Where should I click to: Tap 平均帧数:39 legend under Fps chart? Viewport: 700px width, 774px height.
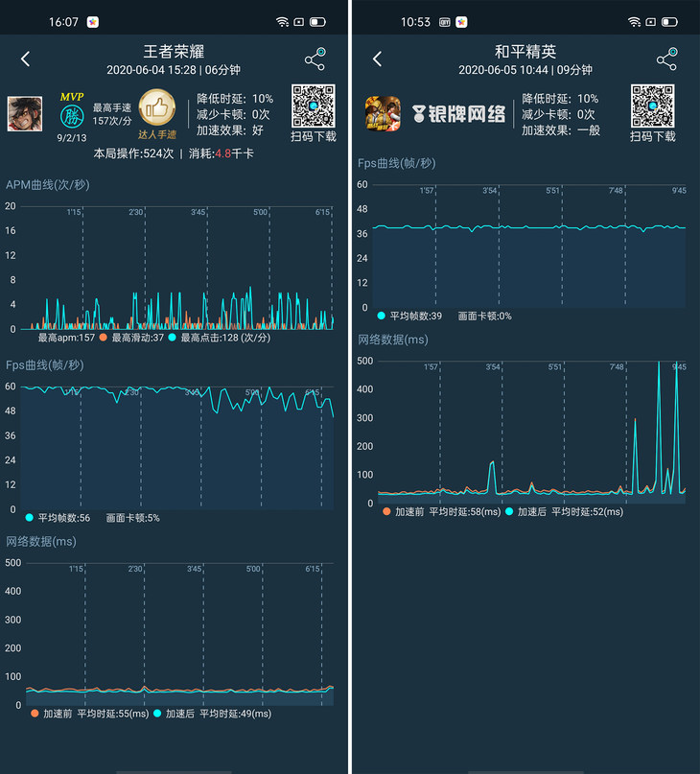click(412, 316)
